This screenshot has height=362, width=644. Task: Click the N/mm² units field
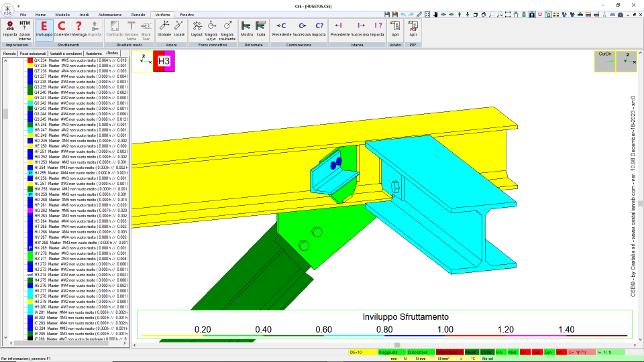point(443,359)
